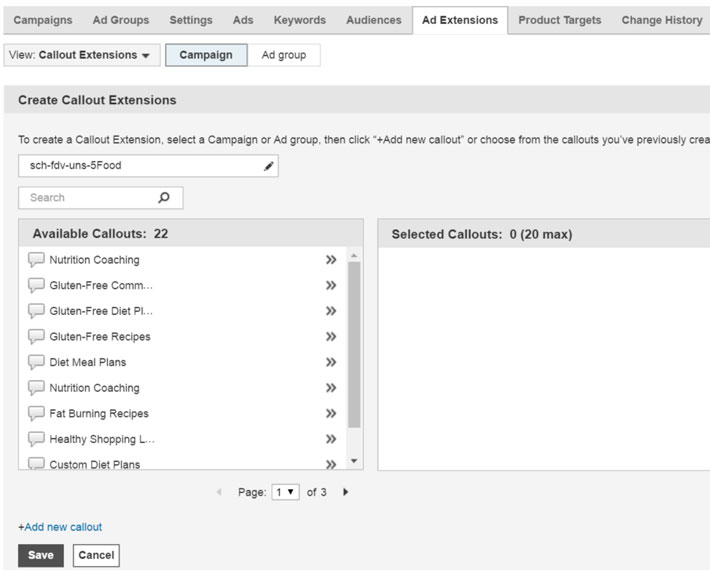
Task: Add Healthy Shopping L... callout with double arrow
Action: (331, 439)
